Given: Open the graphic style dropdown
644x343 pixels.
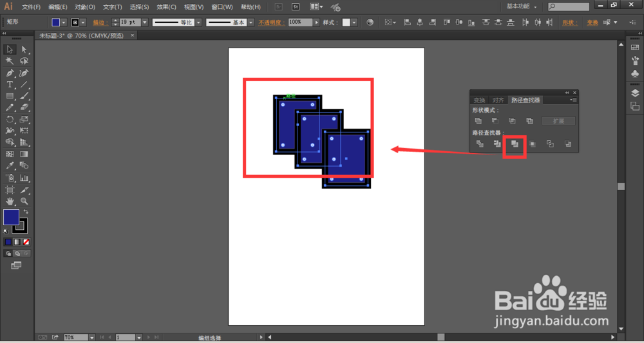Looking at the screenshot, I should pos(354,23).
